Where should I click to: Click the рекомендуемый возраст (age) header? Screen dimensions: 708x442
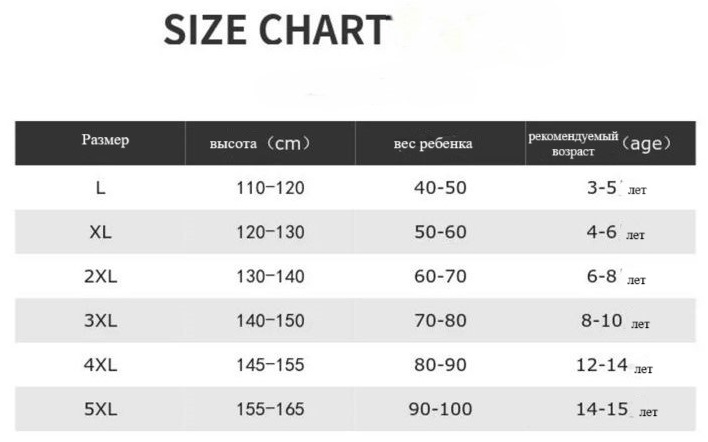[600, 144]
